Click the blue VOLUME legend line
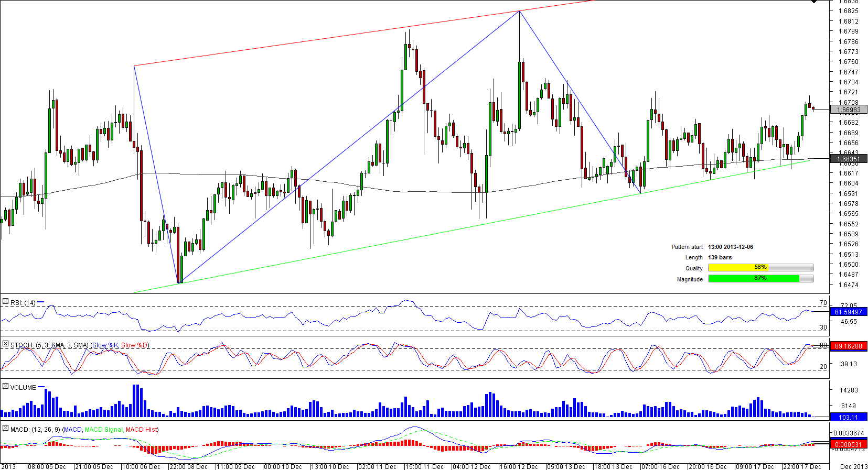 point(41,387)
